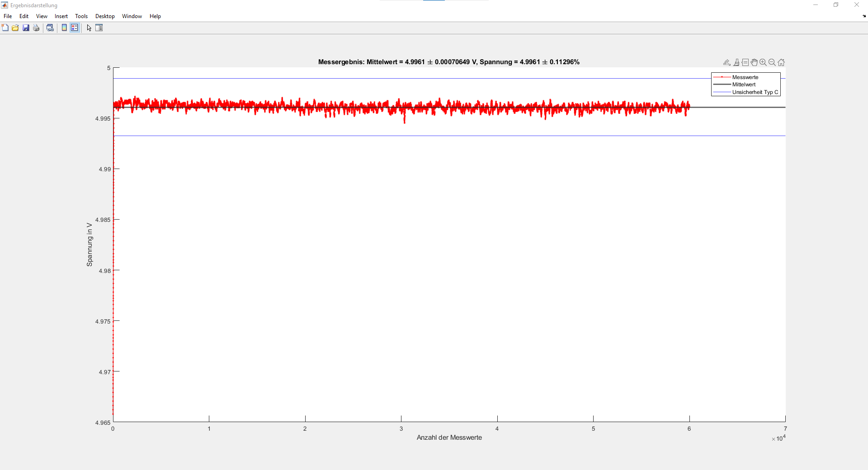Toggle the legend toolbar button off
This screenshot has width=868, height=470.
pyautogui.click(x=75, y=28)
